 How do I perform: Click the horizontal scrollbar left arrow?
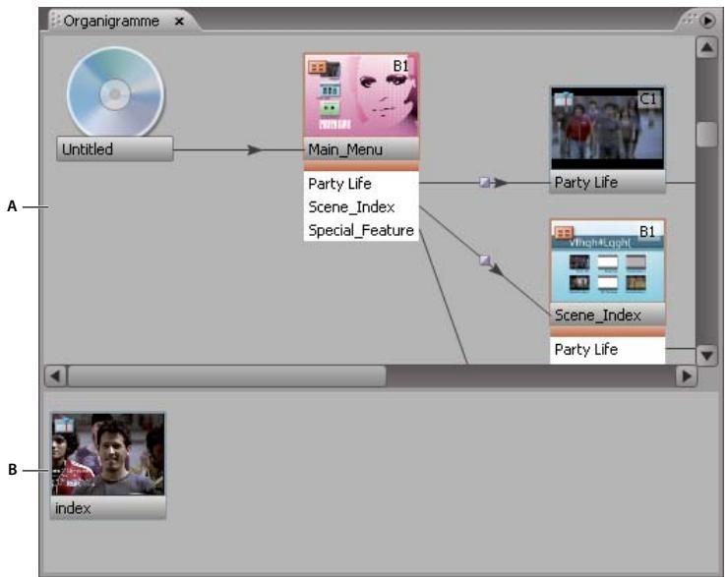[x=56, y=375]
